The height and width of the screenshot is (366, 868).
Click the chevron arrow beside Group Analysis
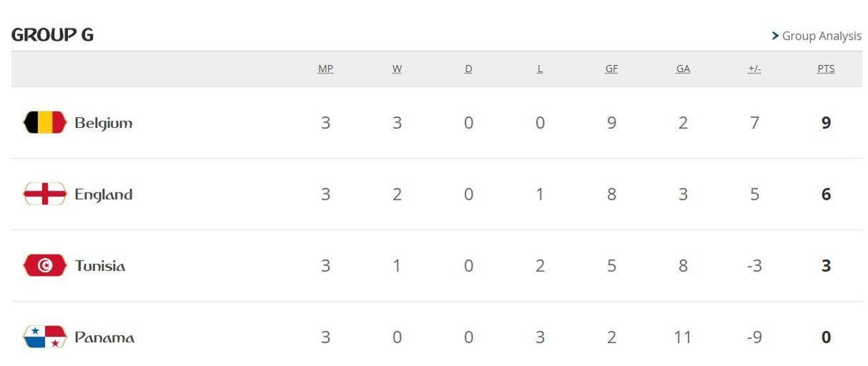coord(776,36)
